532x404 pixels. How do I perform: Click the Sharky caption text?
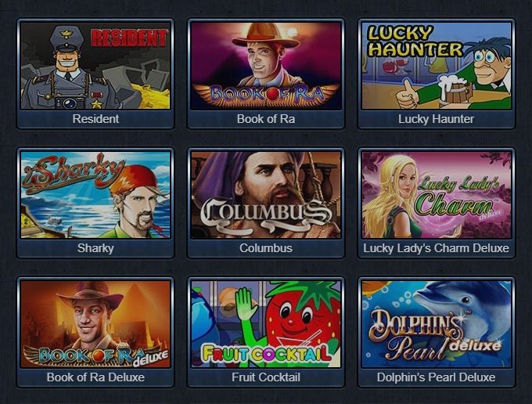95,248
